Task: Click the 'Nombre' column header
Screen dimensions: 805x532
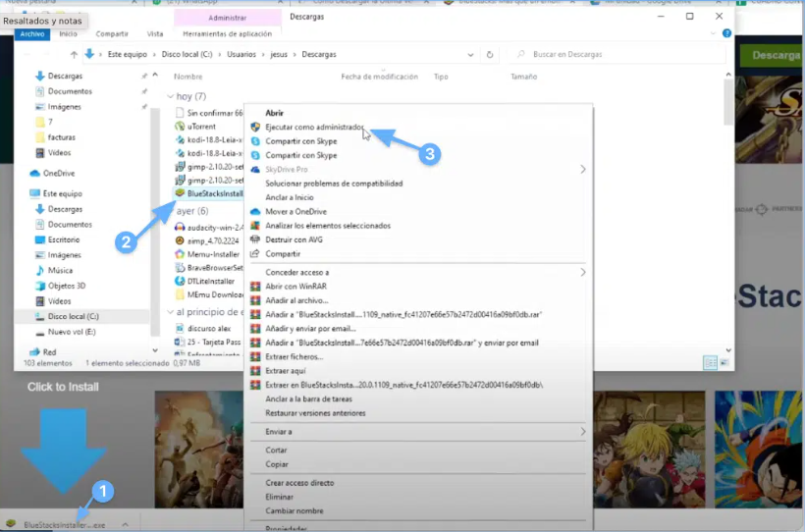Action: point(188,77)
